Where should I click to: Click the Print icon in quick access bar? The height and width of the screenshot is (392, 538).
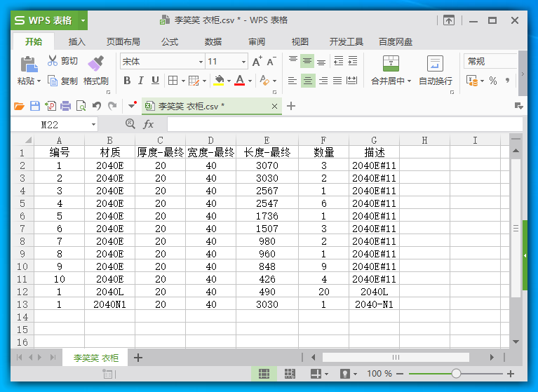click(x=66, y=106)
